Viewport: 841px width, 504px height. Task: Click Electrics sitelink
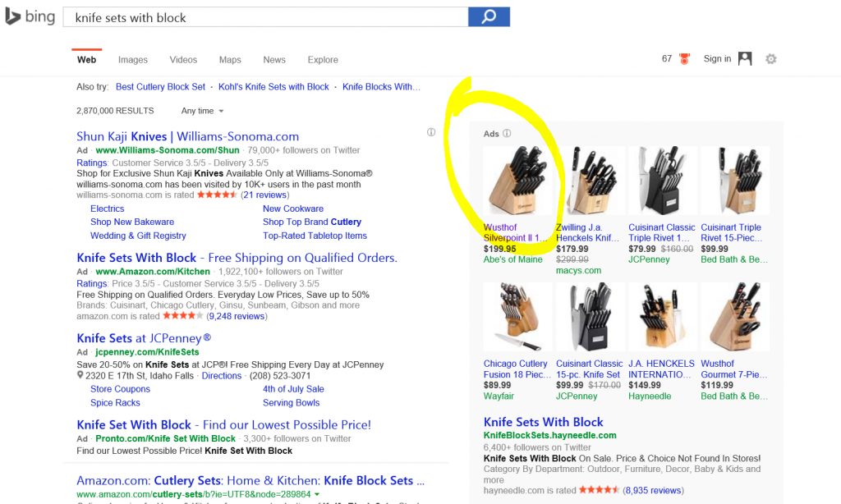108,208
